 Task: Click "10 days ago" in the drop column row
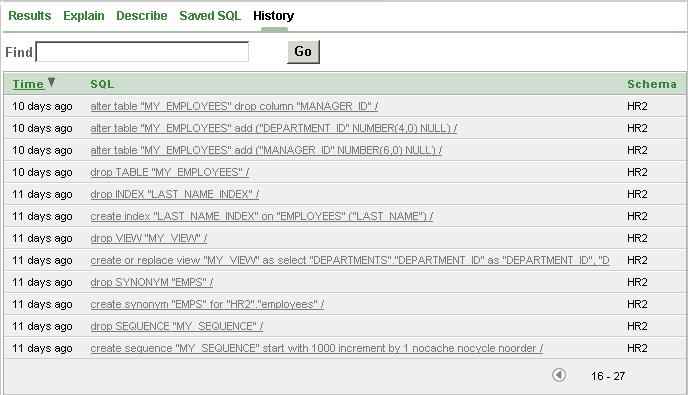[42, 106]
